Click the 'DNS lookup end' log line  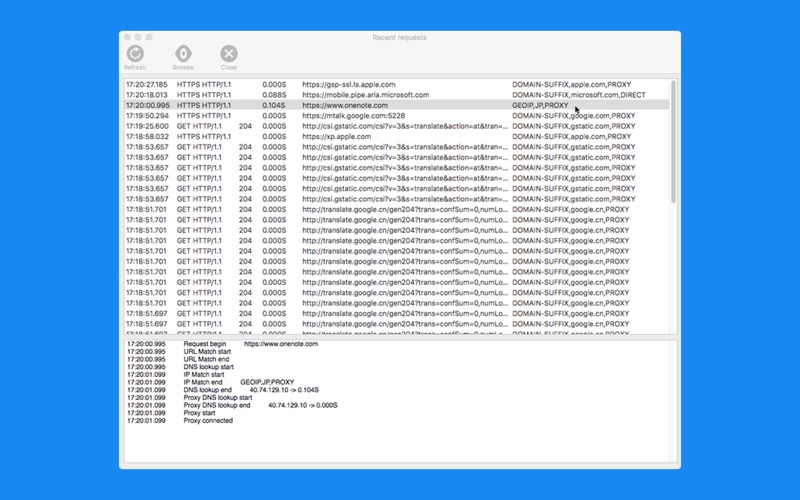(x=398, y=390)
